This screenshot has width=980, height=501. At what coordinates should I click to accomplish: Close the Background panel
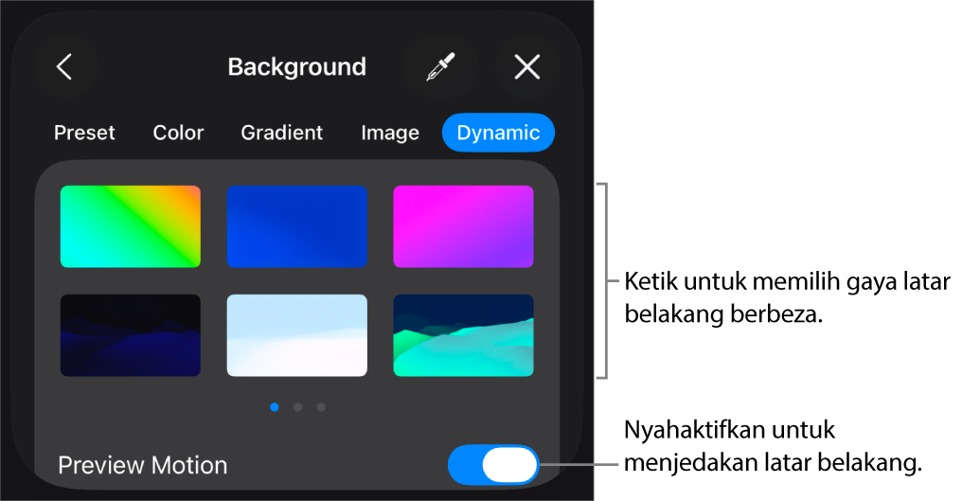[x=526, y=66]
